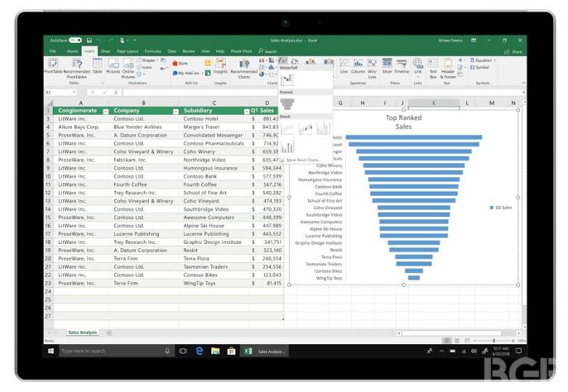
Task: Switch to Normal view in status bar
Action: [447, 340]
